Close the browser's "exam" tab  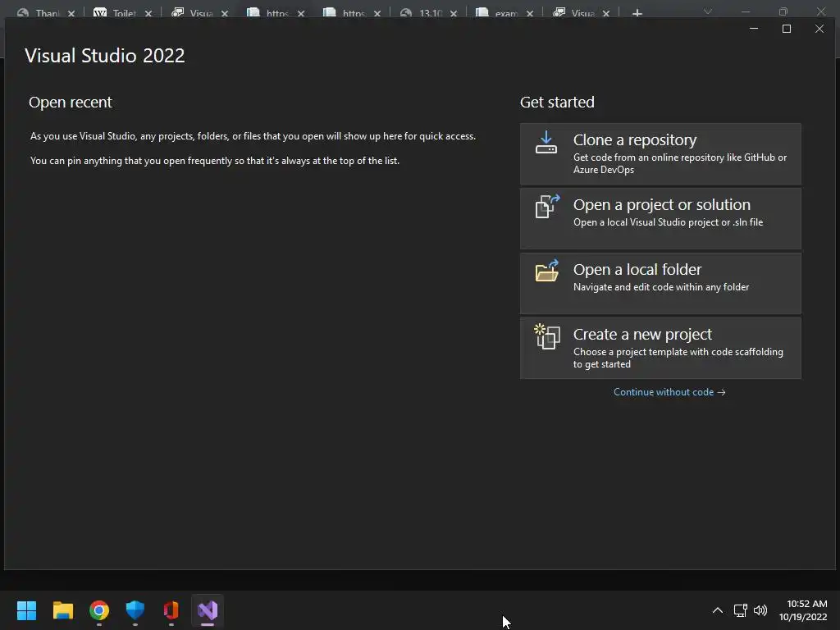click(x=530, y=13)
